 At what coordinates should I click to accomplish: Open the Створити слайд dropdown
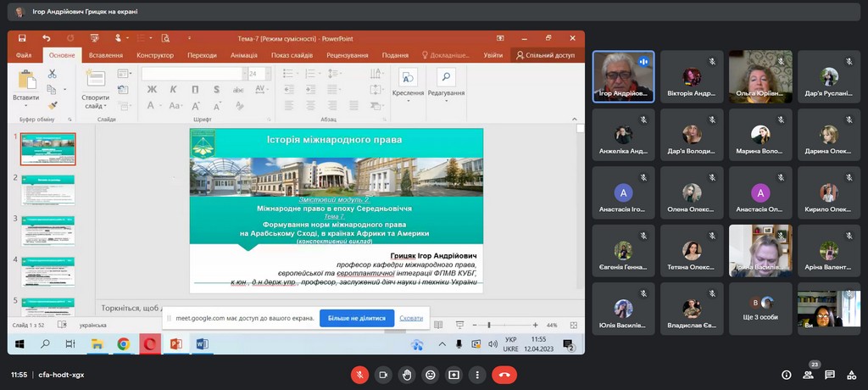coord(95,106)
